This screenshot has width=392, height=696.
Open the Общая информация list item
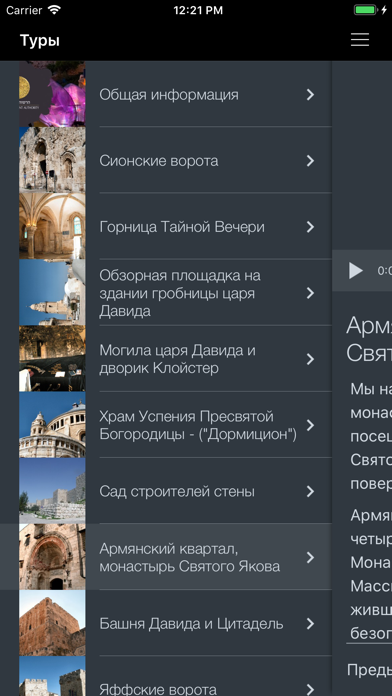(175, 94)
